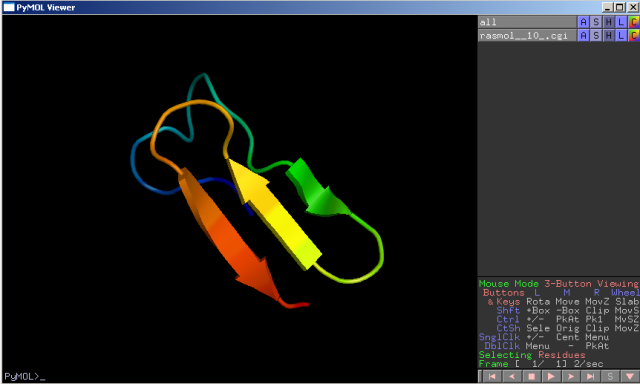Open Color menu for rasmol__10_.cgi
640x384 pixels.
[x=634, y=36]
